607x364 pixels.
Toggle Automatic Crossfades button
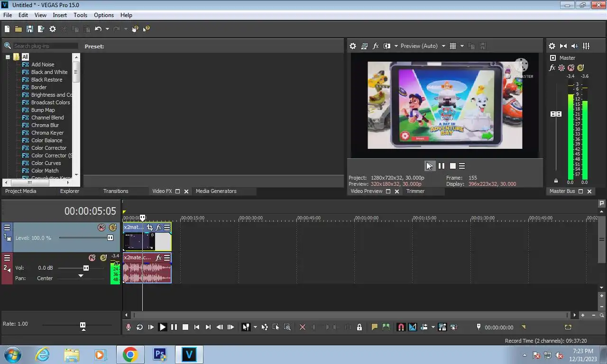tap(412, 327)
